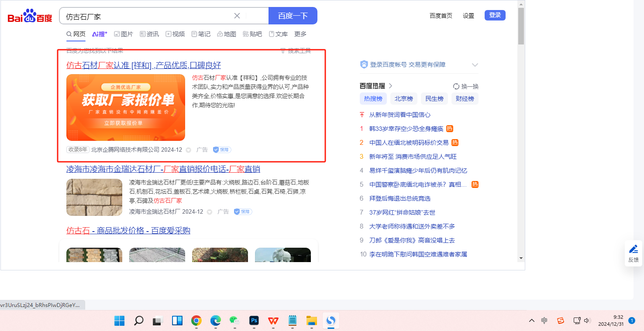The image size is (644, 331).
Task: Switch to the 视频 tab
Action: coord(175,34)
